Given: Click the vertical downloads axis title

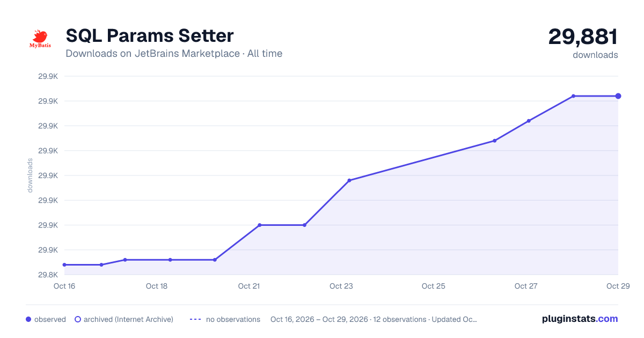Looking at the screenshot, I should click(x=30, y=175).
